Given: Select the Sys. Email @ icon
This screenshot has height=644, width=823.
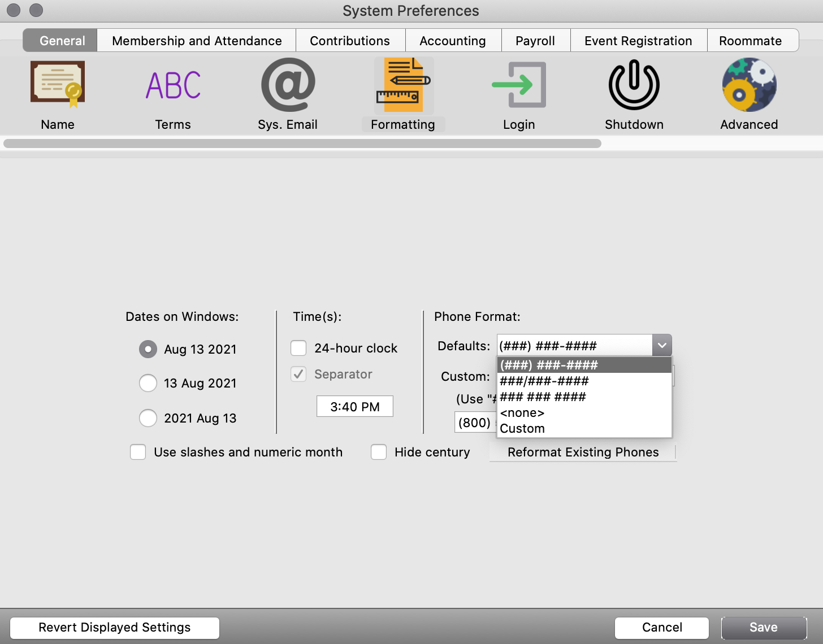Looking at the screenshot, I should [x=288, y=85].
